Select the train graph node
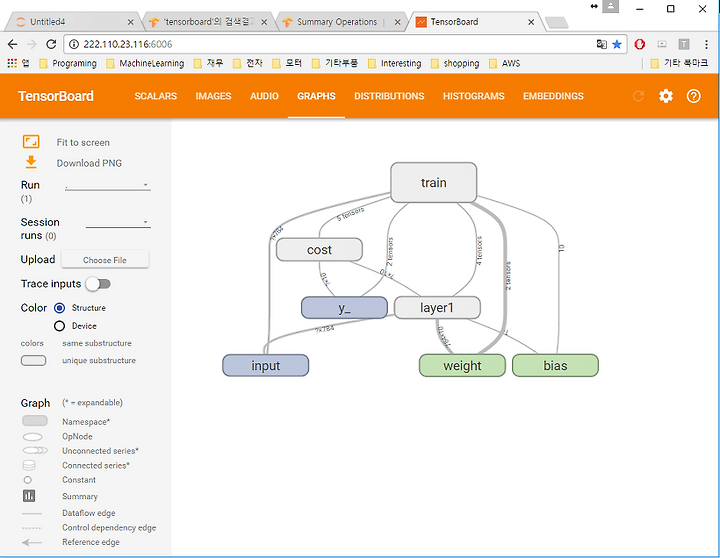The height and width of the screenshot is (558, 720). [433, 182]
